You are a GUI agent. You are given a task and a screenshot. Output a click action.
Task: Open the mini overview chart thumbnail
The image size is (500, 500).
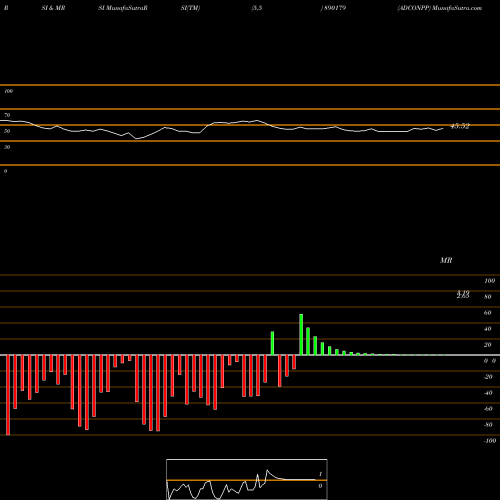(x=247, y=479)
